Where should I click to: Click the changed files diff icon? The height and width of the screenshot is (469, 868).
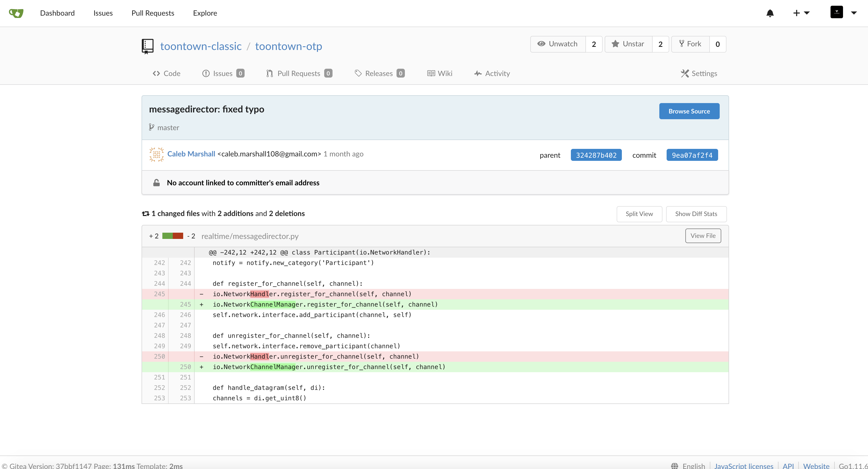point(145,214)
